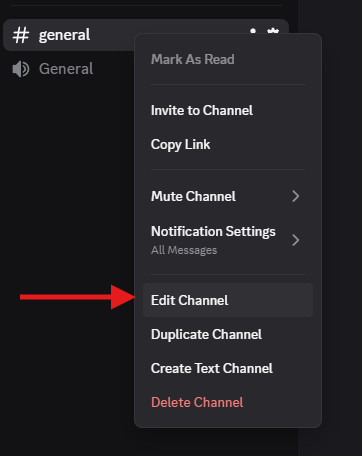Select Copy Link from the menu

point(180,145)
